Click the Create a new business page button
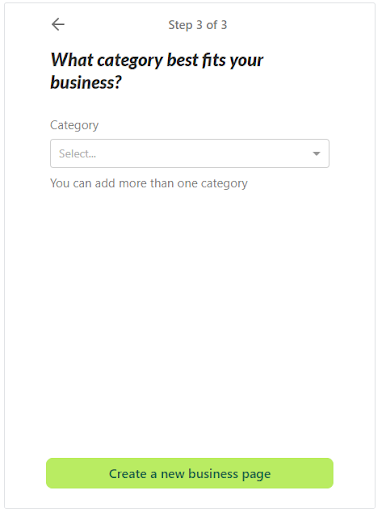The image size is (382, 512). [190, 473]
